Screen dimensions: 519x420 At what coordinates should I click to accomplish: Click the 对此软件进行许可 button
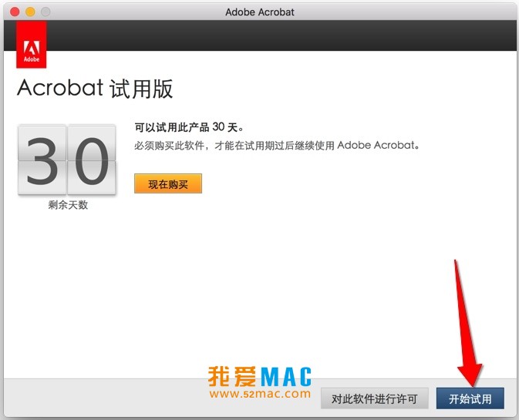coord(374,398)
